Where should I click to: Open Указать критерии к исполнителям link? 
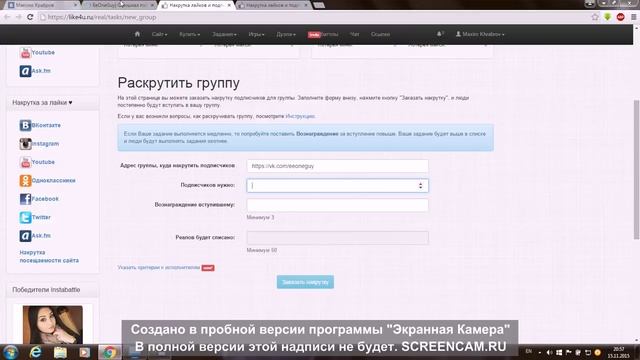click(x=159, y=268)
